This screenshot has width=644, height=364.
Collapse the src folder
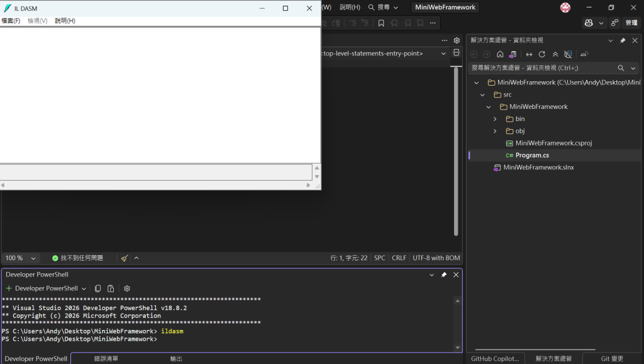point(482,94)
